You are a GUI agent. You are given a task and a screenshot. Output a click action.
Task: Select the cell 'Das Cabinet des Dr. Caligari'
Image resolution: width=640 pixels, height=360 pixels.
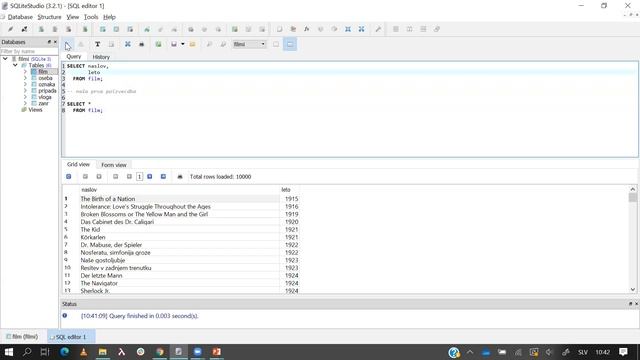click(x=180, y=222)
